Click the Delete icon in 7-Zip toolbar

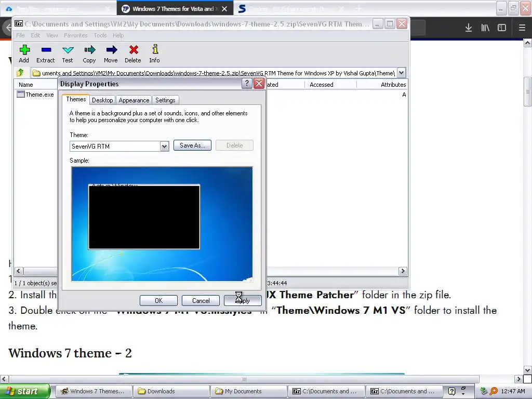(134, 50)
